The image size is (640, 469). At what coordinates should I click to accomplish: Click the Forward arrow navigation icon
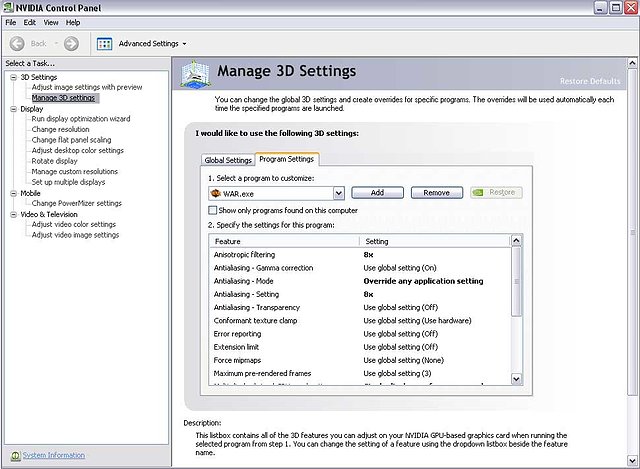[71, 43]
